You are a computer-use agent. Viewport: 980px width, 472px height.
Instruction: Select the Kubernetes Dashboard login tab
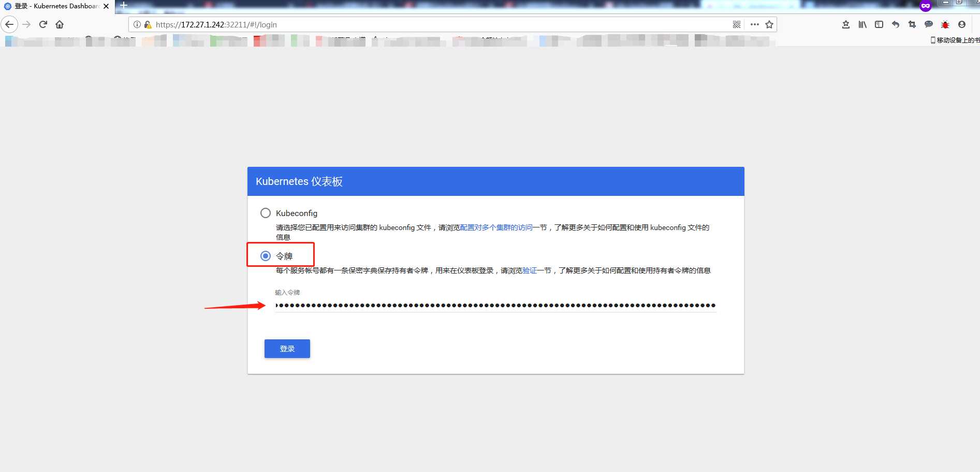click(x=57, y=6)
